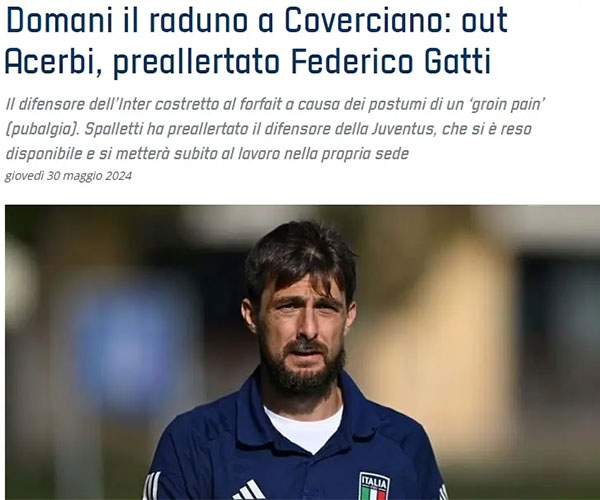Click the phrase 'groin pain' in the subtitle
Image resolution: width=600 pixels, height=500 pixels.
point(505,104)
